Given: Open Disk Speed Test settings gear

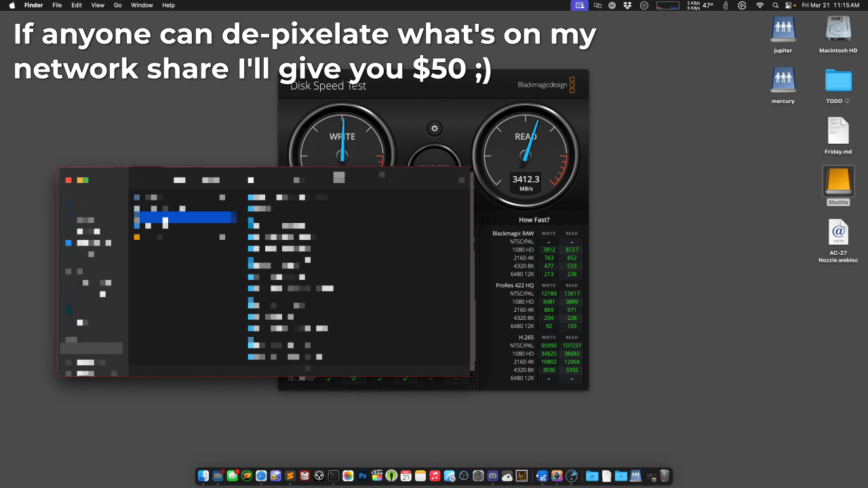Looking at the screenshot, I should tap(435, 128).
